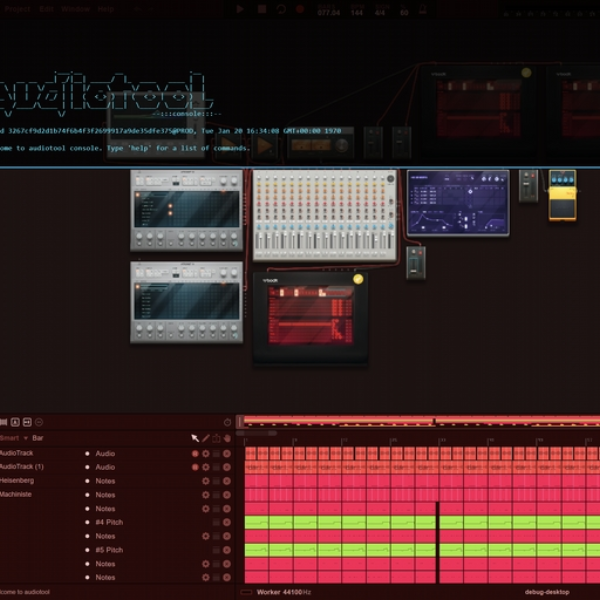This screenshot has height=600, width=600.
Task: Toggle mute box on AudioTrack (1) row
Action: tap(217, 467)
